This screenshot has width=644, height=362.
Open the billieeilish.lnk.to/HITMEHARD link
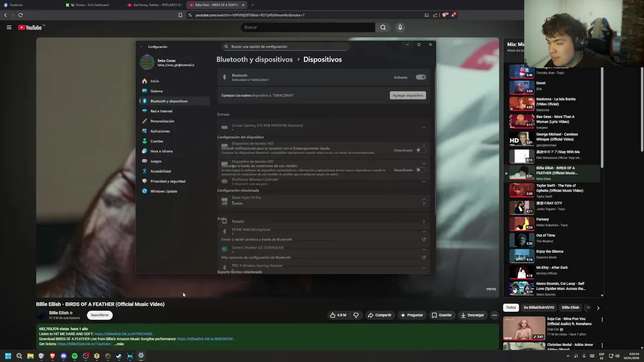click(124, 334)
